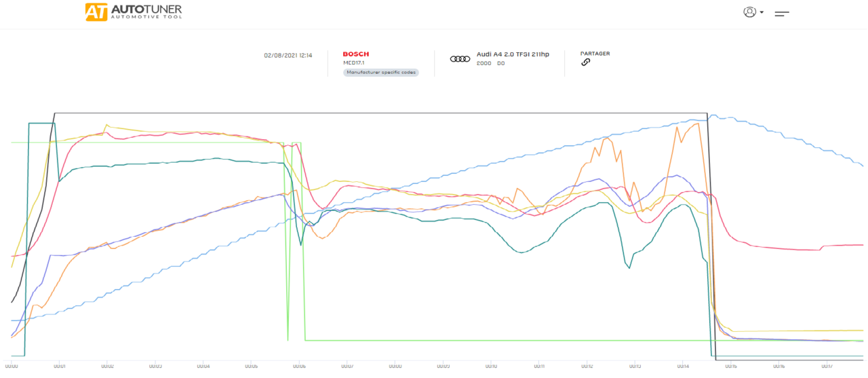This screenshot has width=868, height=378.
Task: Click the Partager chain link icon
Action: (586, 62)
